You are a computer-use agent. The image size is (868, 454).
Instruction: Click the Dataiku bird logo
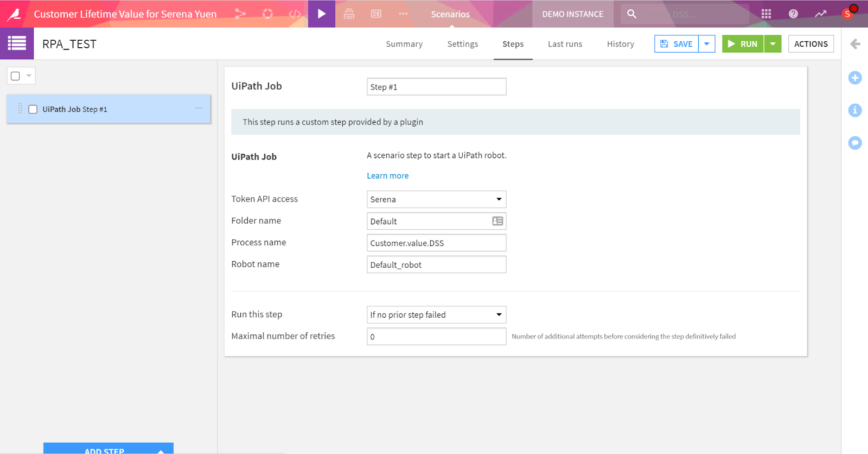click(x=14, y=14)
